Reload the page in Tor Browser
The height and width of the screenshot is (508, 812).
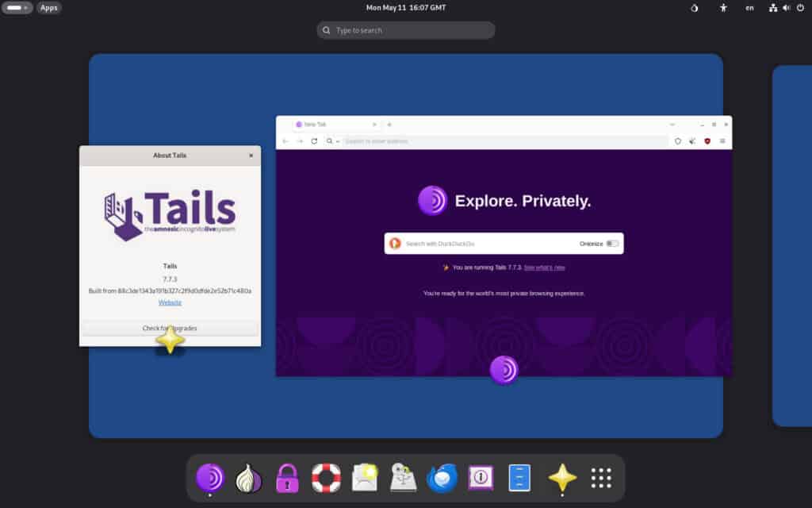(x=314, y=141)
